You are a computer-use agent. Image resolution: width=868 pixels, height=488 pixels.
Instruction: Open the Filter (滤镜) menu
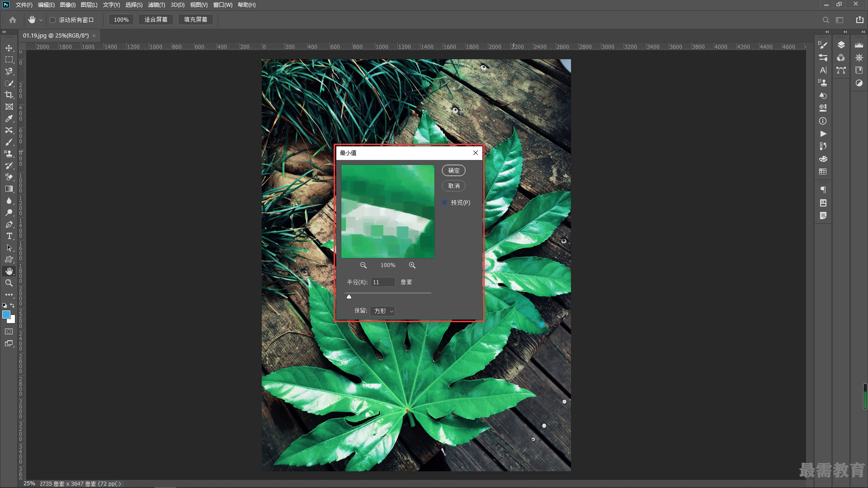[x=156, y=5]
